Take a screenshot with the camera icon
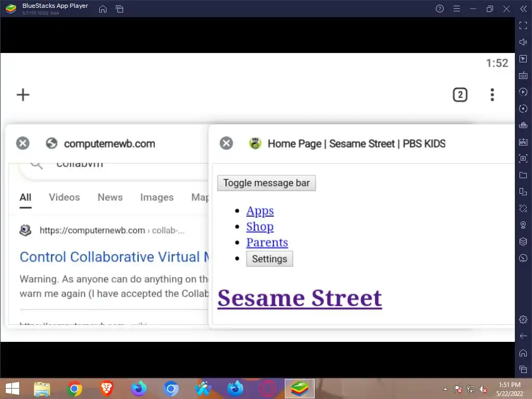The image size is (532, 399). tap(523, 158)
